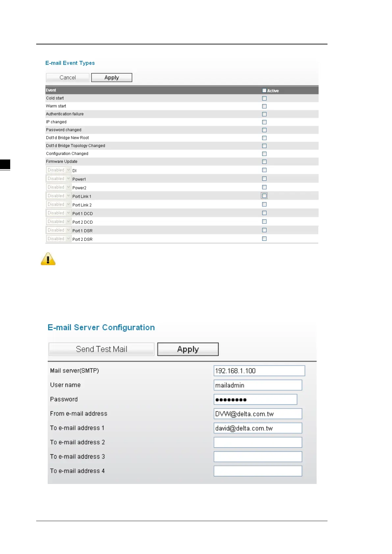Check Port 2 DSR Active box
Viewport: 392px width, 554px height.
(x=264, y=239)
